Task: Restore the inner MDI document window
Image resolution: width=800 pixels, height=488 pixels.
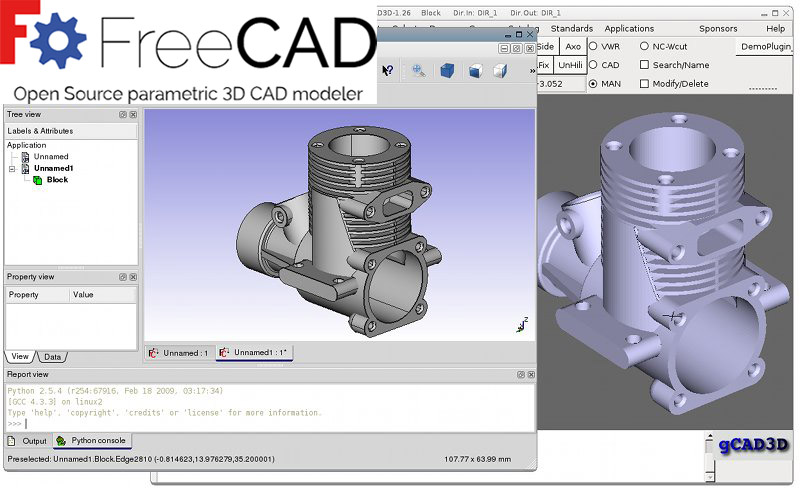Action: tap(516, 48)
